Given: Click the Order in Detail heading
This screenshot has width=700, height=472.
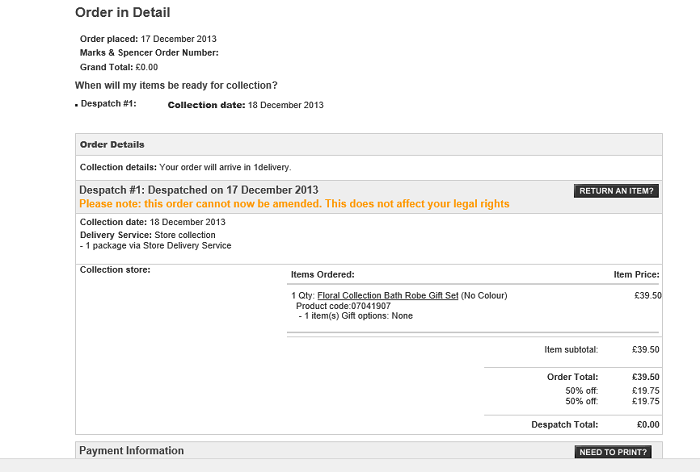Looking at the screenshot, I should 122,13.
